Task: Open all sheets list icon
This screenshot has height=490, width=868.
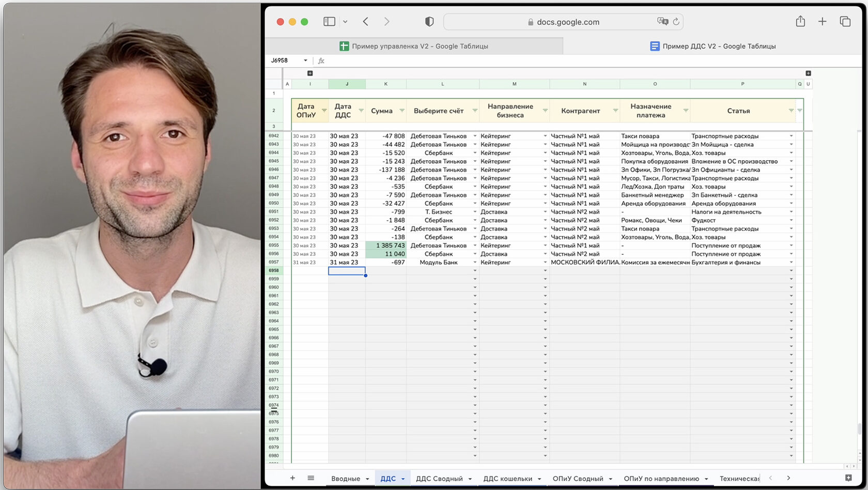Action: coord(311,478)
